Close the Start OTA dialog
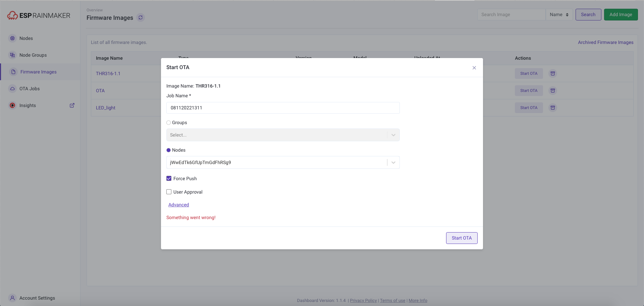This screenshot has width=644, height=306. tap(474, 68)
